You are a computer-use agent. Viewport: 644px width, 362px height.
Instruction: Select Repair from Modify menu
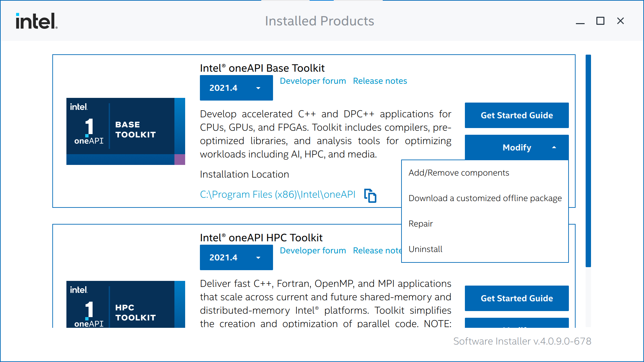tap(421, 224)
